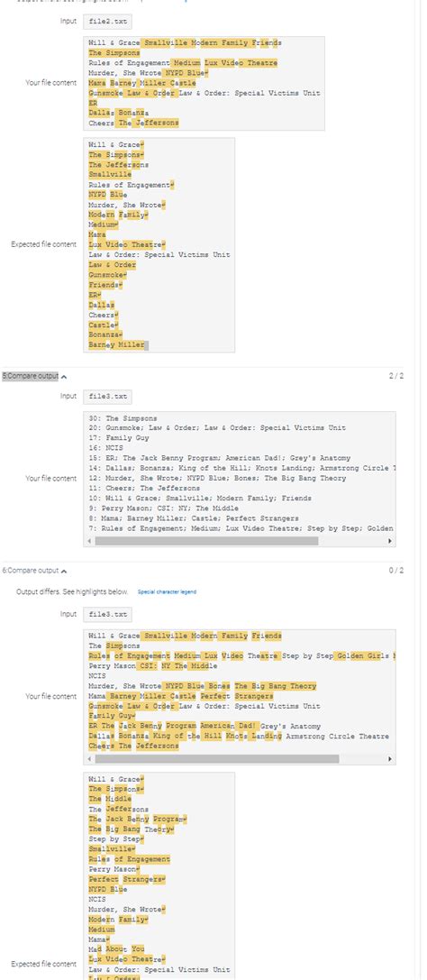The width and height of the screenshot is (427, 980).
Task: Click 'Output differs. See highlights below.' message
Action: 72,591
